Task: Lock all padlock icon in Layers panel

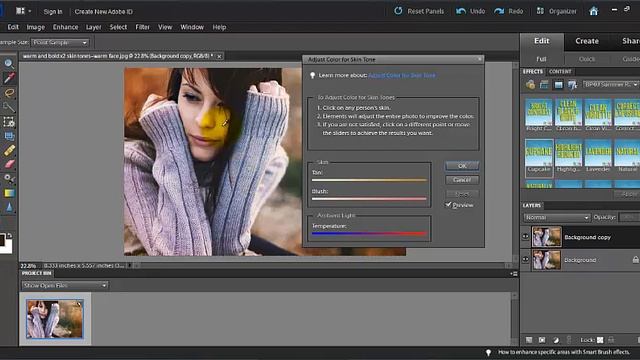Action: 611,340
